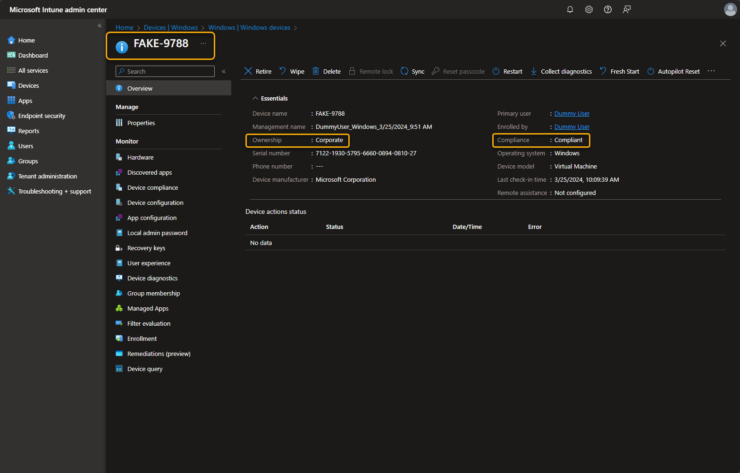Open Device compliance menu item
Screen dimensions: 740x473
(x=152, y=187)
